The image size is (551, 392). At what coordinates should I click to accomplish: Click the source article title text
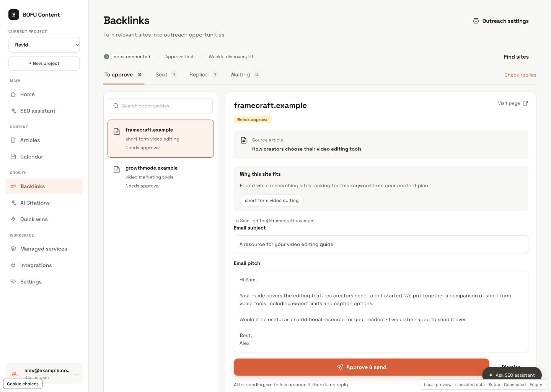[x=307, y=149]
